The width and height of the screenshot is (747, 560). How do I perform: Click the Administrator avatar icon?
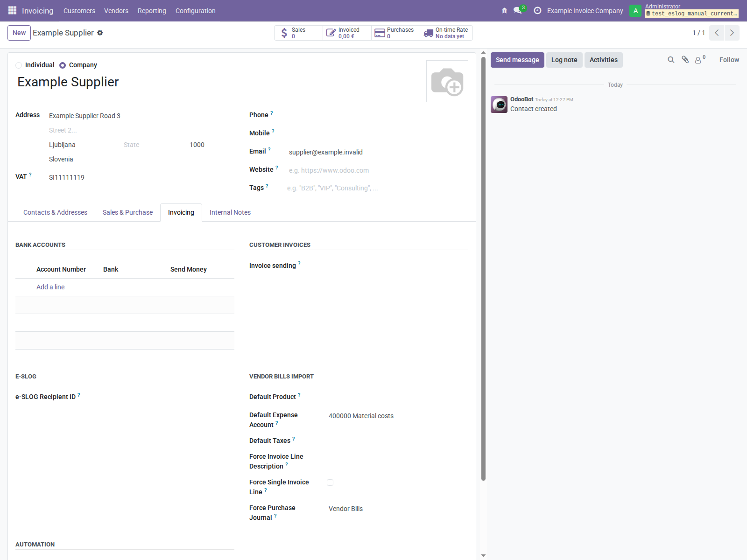click(x=635, y=11)
